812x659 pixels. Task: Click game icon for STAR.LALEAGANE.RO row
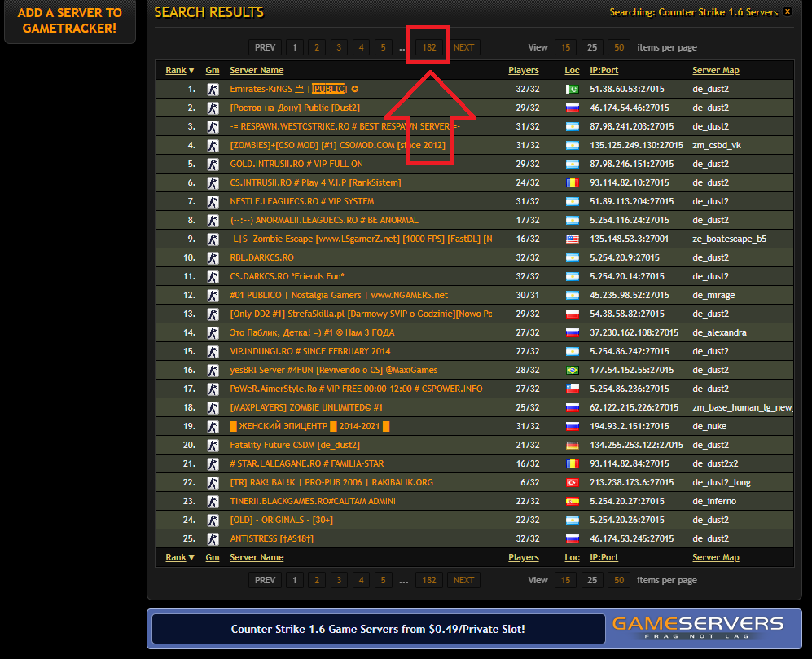(213, 463)
